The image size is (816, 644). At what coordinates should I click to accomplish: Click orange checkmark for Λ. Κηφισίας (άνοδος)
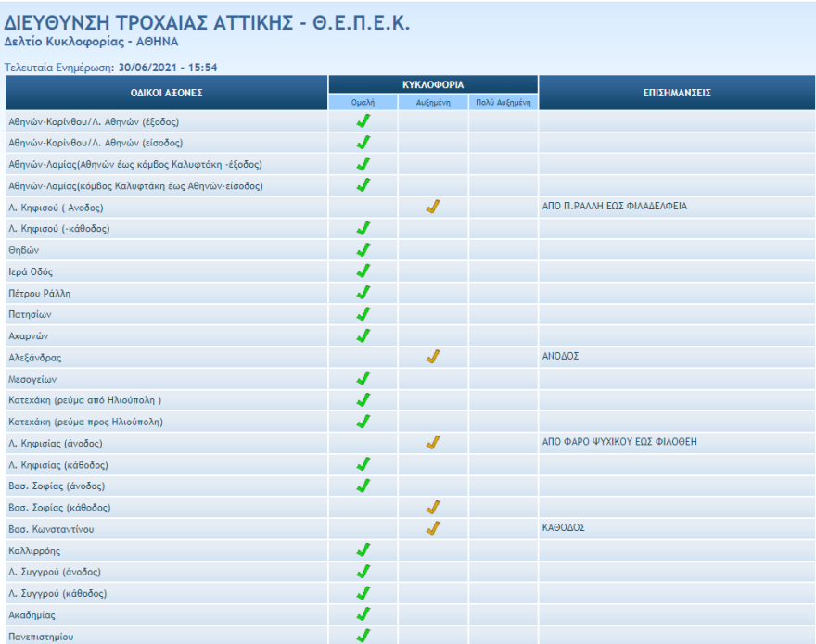coord(432,443)
